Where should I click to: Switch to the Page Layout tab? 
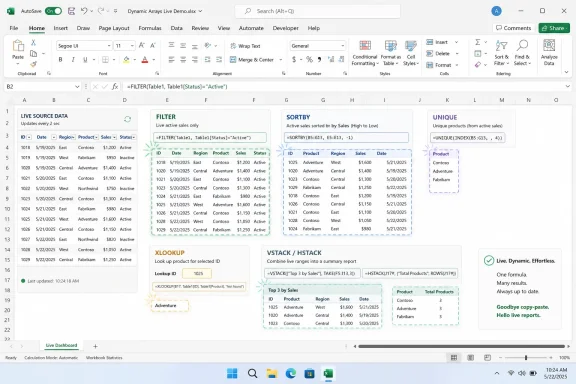pos(114,28)
